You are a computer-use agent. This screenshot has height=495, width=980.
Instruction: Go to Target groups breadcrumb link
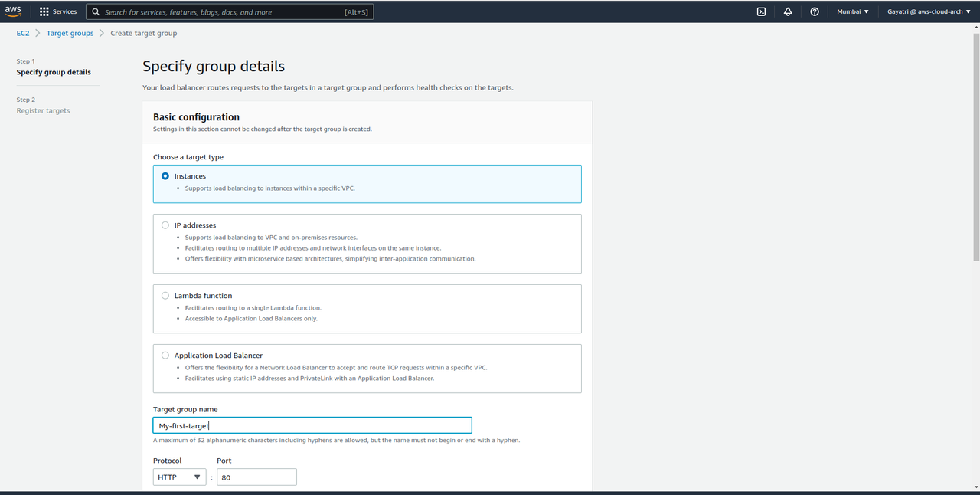click(x=70, y=33)
